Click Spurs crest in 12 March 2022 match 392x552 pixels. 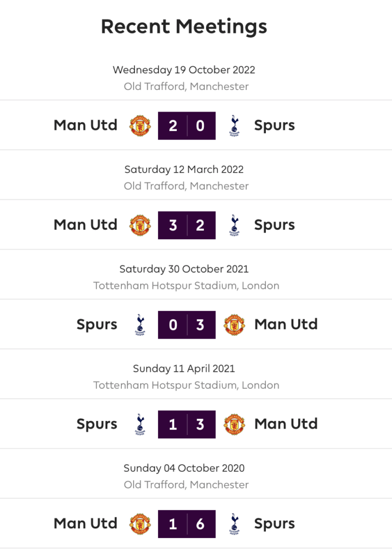(234, 225)
